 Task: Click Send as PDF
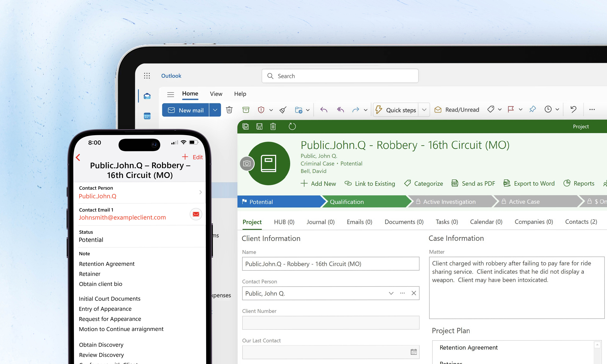(473, 183)
